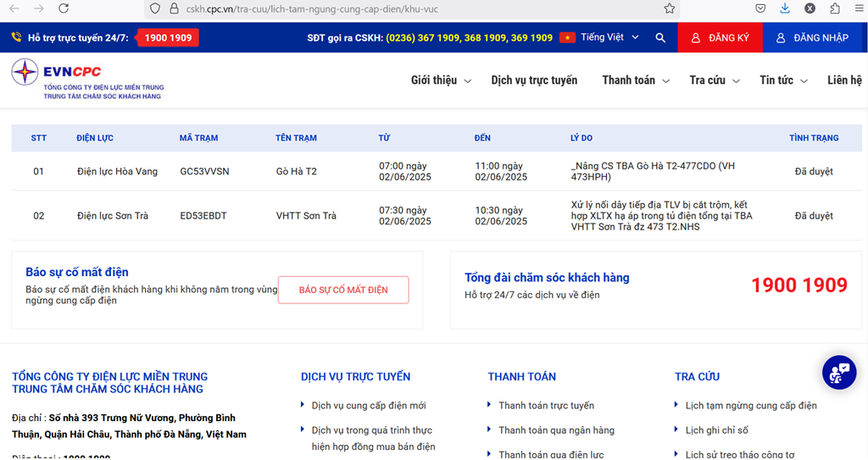Image resolution: width=868 pixels, height=460 pixels.
Task: Open the Liên hệ menu item
Action: coord(845,80)
